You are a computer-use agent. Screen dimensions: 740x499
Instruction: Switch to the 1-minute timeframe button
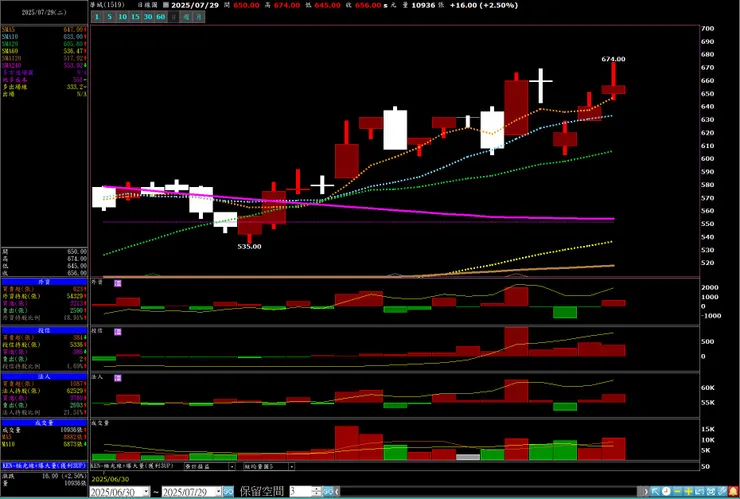[x=96, y=17]
